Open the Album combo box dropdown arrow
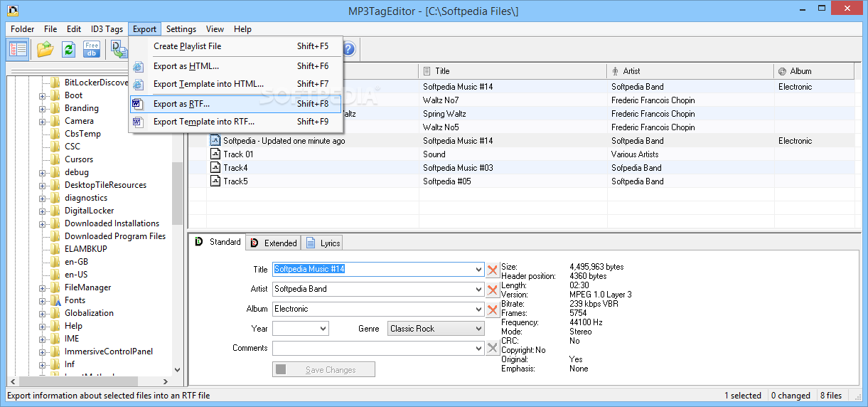Screen dimensions: 868x407 click(x=478, y=310)
